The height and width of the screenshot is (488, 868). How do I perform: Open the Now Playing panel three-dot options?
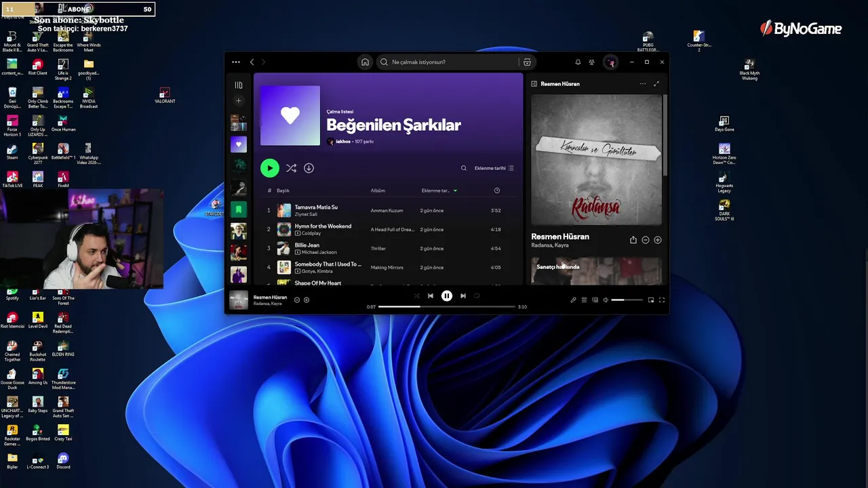(x=642, y=84)
